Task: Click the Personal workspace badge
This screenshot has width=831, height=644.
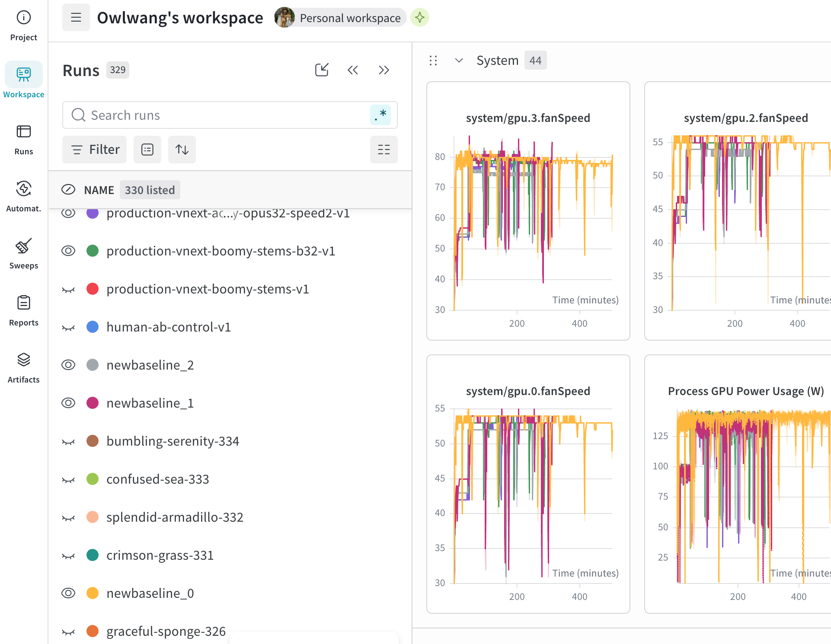Action: tap(340, 18)
